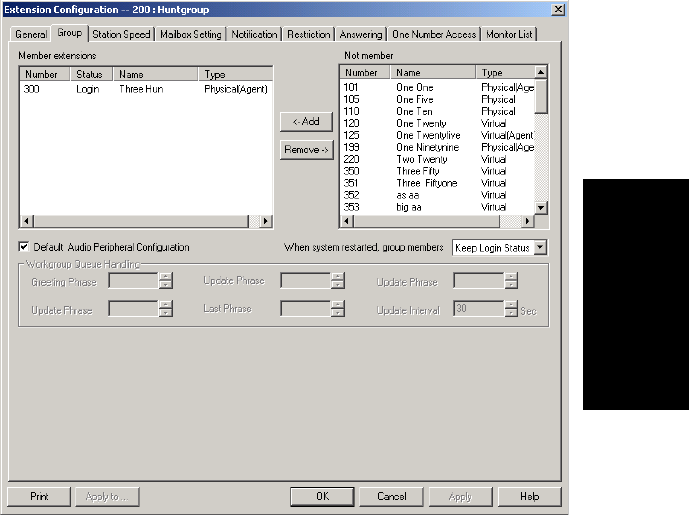Screen dimensions: 689x515
Task: Switch to the General tab
Action: [30, 34]
